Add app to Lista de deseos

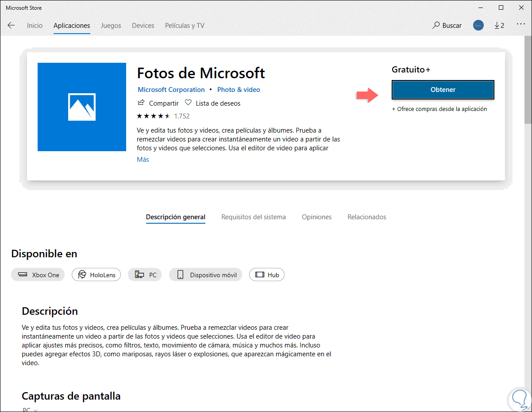pyautogui.click(x=212, y=103)
